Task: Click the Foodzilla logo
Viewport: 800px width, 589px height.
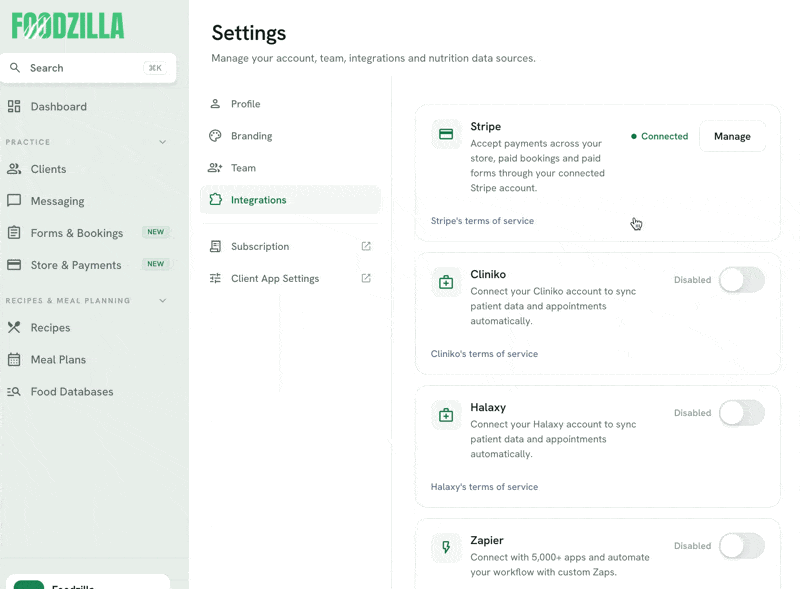Action: pyautogui.click(x=68, y=26)
